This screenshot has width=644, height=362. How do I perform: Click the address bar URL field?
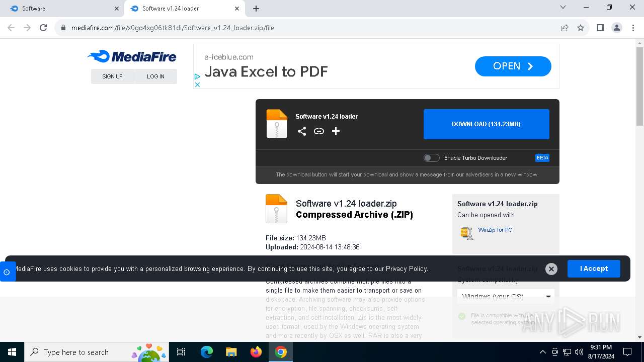pyautogui.click(x=312, y=28)
